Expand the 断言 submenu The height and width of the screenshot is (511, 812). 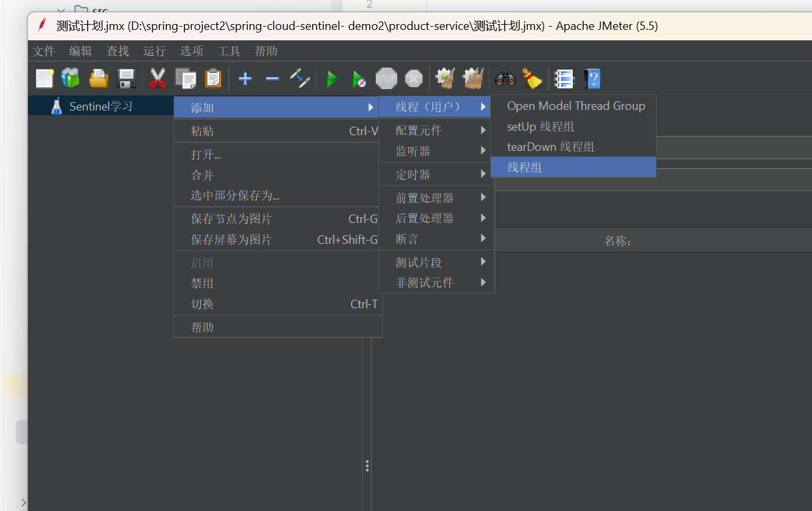point(436,239)
